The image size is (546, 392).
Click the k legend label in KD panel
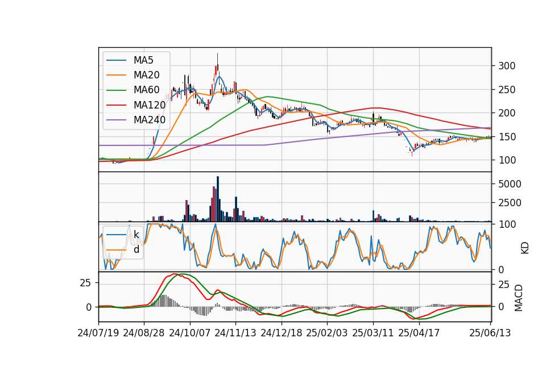coord(136,235)
